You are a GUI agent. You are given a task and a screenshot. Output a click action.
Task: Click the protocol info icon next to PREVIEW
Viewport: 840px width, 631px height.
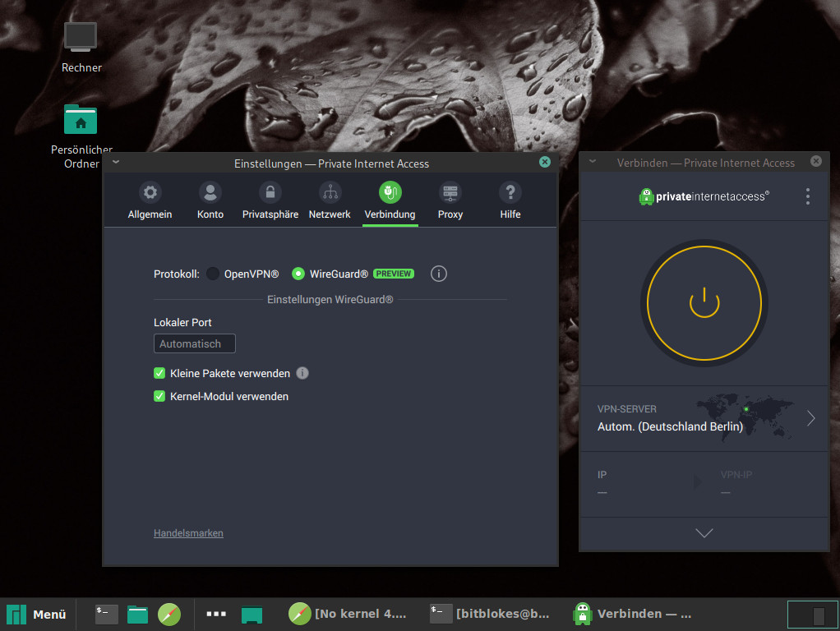439,274
